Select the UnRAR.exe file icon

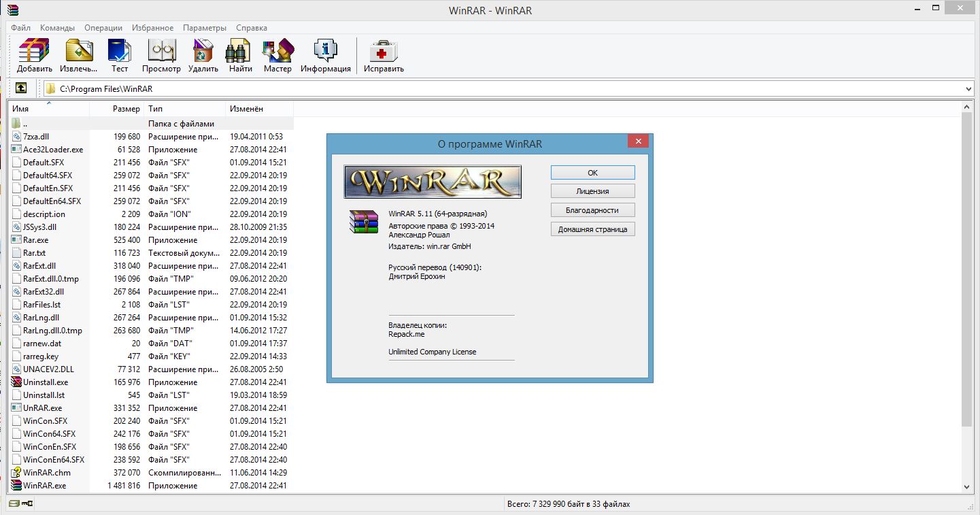[16, 408]
